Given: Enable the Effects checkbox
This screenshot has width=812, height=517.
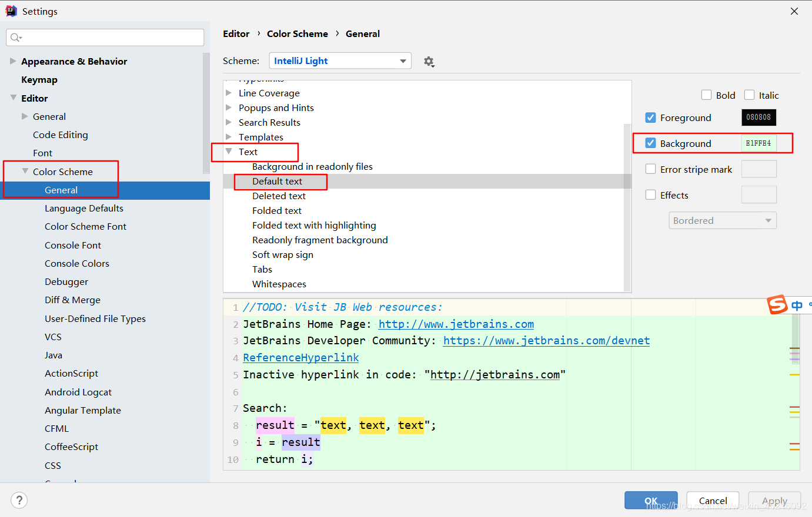Looking at the screenshot, I should click(x=651, y=195).
